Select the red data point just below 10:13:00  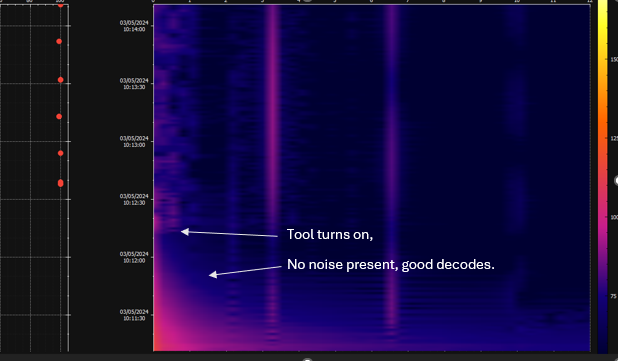coord(60,153)
